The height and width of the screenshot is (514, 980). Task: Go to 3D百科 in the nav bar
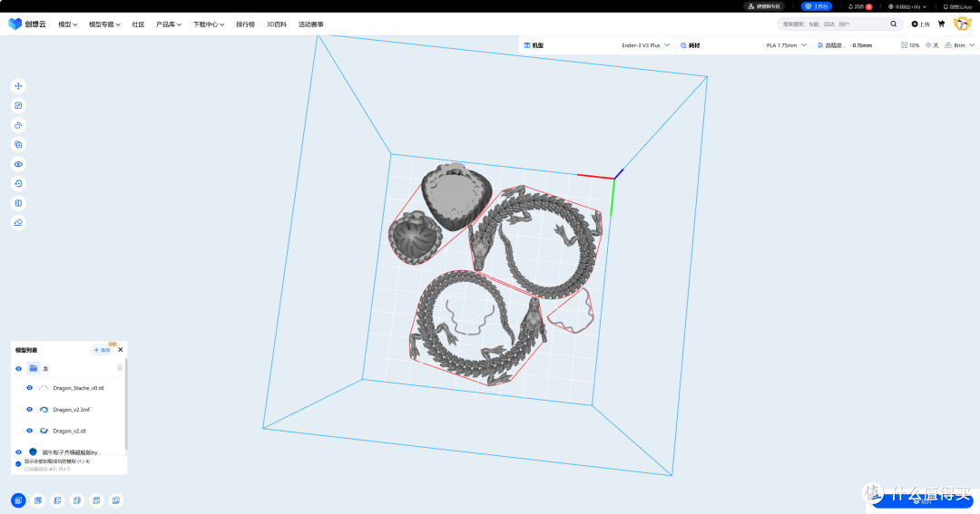click(x=276, y=24)
